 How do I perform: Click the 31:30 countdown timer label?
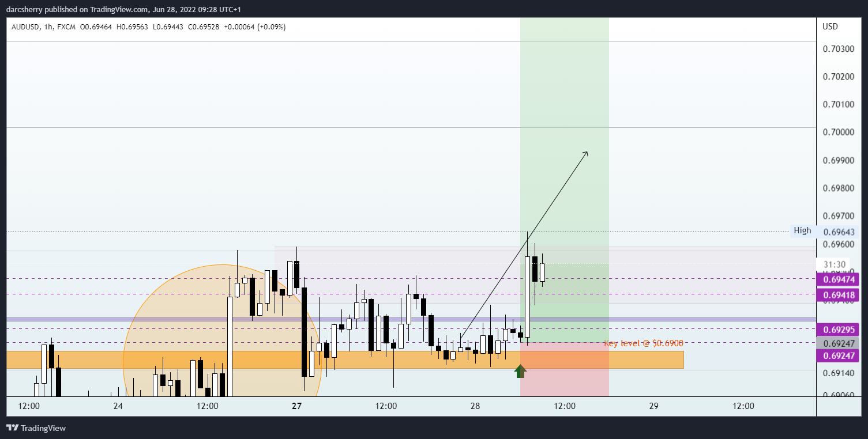tap(834, 264)
